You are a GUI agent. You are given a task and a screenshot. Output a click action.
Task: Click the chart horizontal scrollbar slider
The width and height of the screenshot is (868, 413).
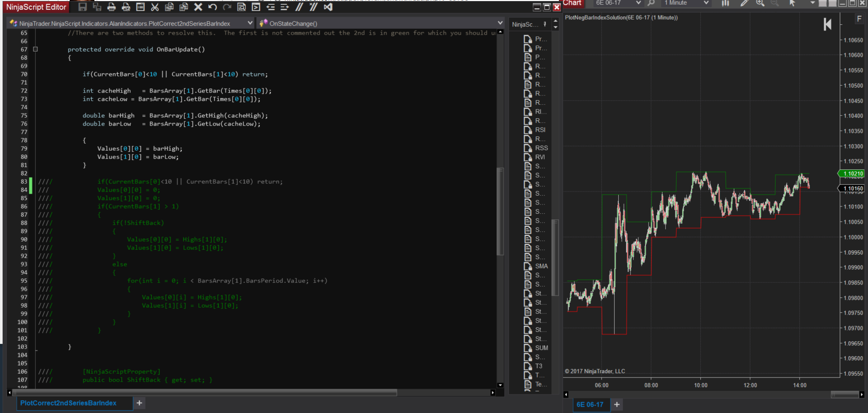[845, 394]
